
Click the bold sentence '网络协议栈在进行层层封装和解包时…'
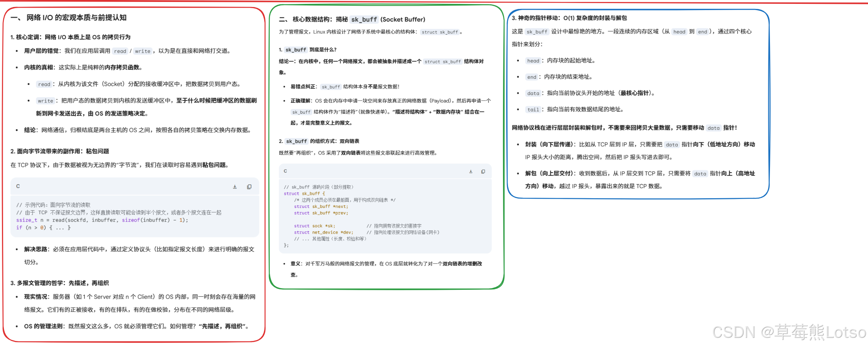pos(624,128)
